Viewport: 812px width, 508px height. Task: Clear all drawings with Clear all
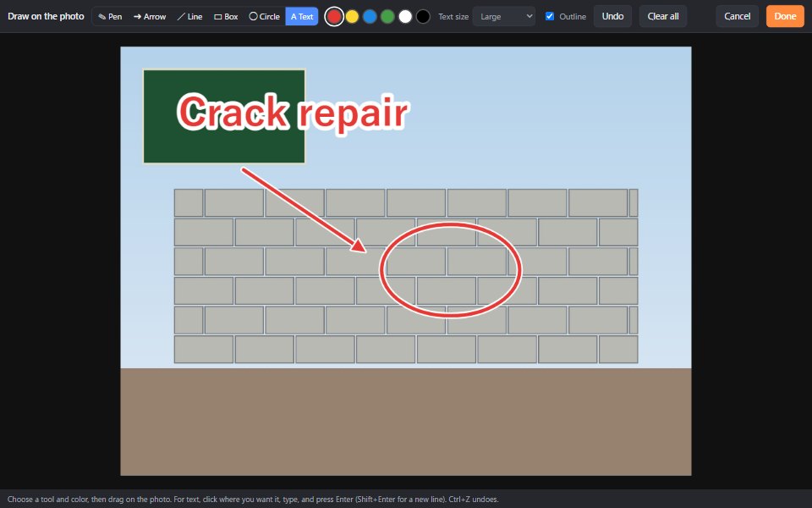click(x=663, y=16)
